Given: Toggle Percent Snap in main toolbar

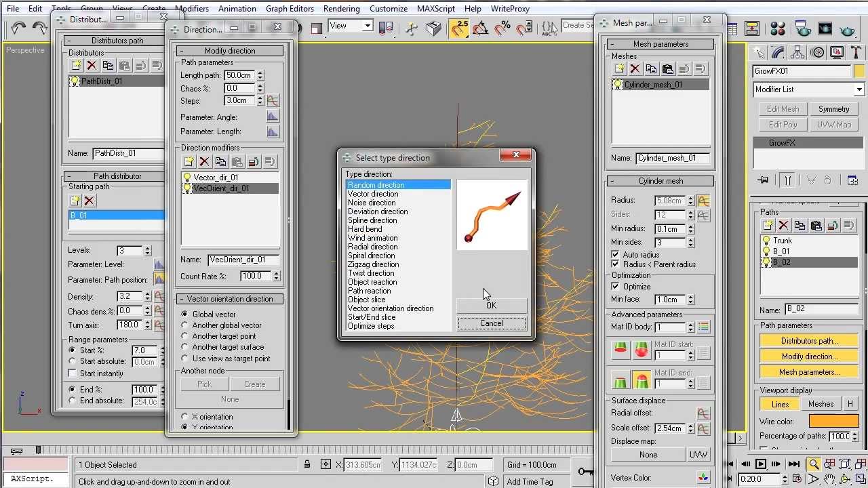Looking at the screenshot, I should [x=502, y=28].
